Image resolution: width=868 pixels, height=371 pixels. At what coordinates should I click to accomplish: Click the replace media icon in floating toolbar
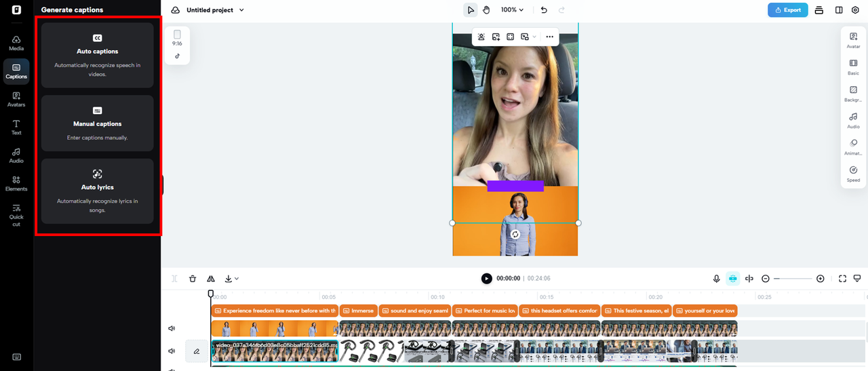pyautogui.click(x=525, y=37)
